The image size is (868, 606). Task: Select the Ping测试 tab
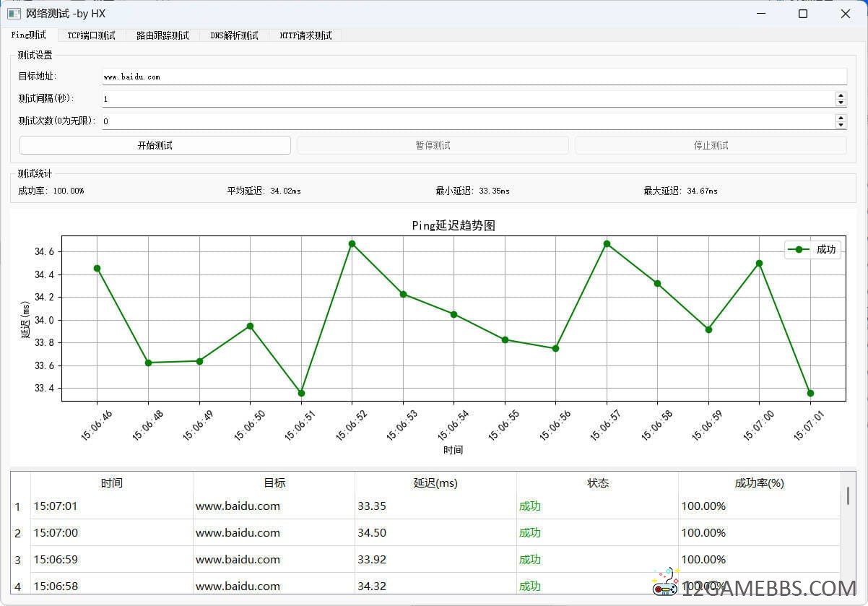click(x=29, y=35)
